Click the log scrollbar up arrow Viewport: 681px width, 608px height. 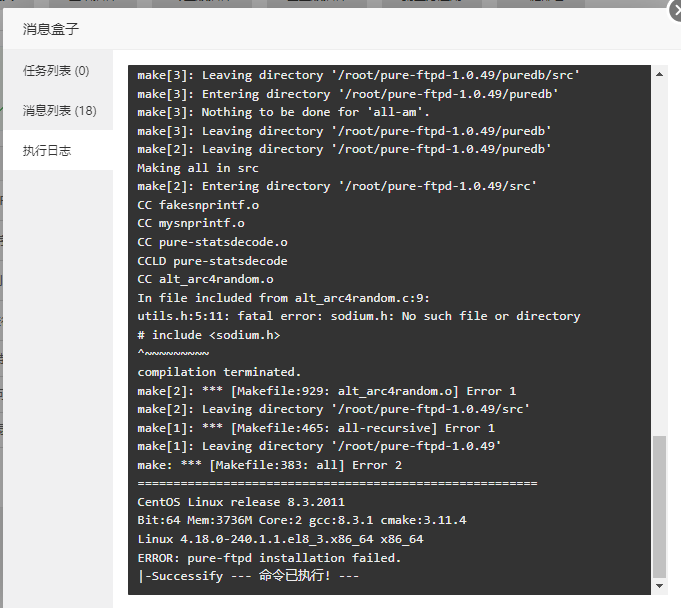(659, 74)
